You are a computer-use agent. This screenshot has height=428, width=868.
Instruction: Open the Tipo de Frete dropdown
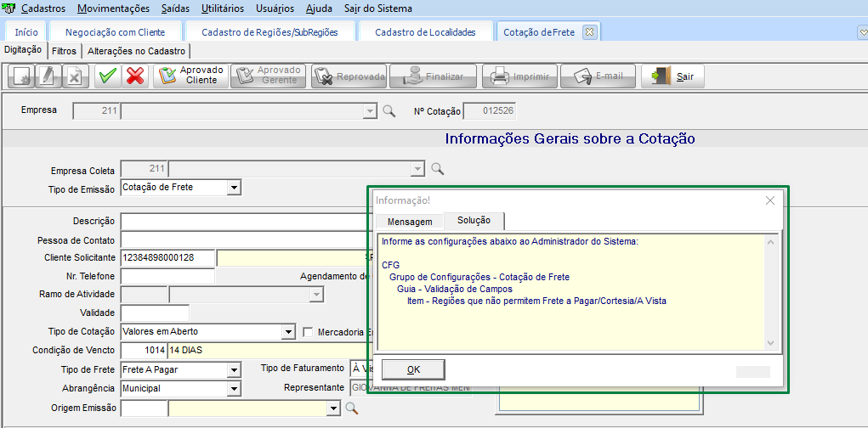(234, 369)
